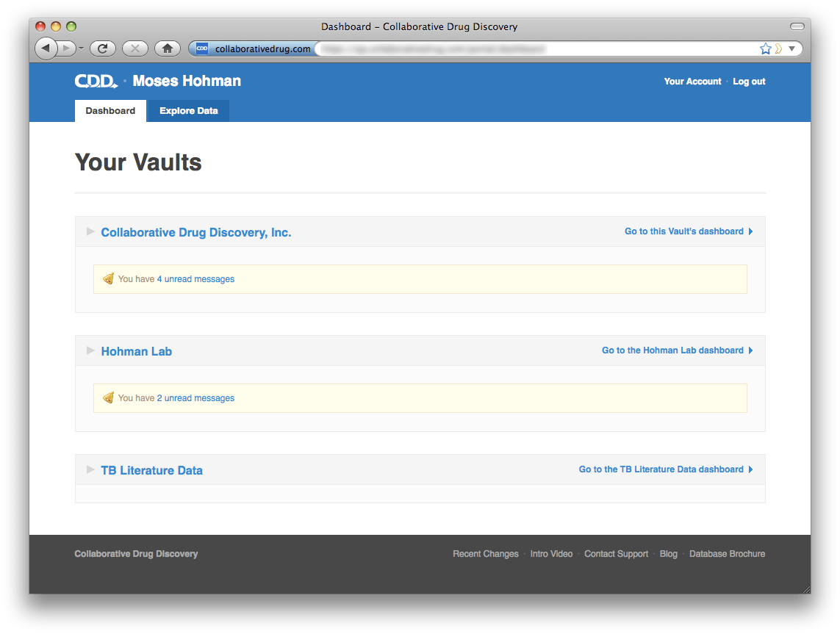
Task: Open the TB Literature Data vault title
Action: (x=151, y=470)
